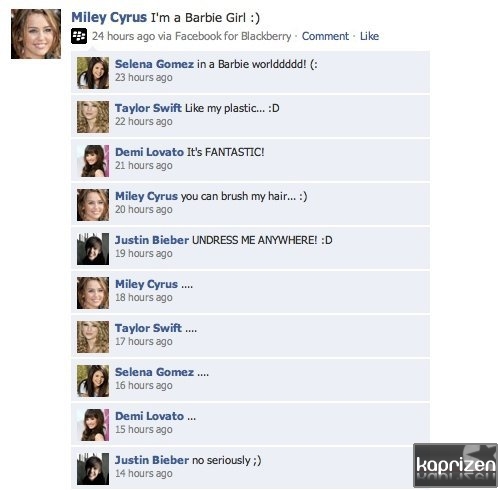Open the Miley Cyrus post author name
The image size is (500, 490).
coord(109,17)
